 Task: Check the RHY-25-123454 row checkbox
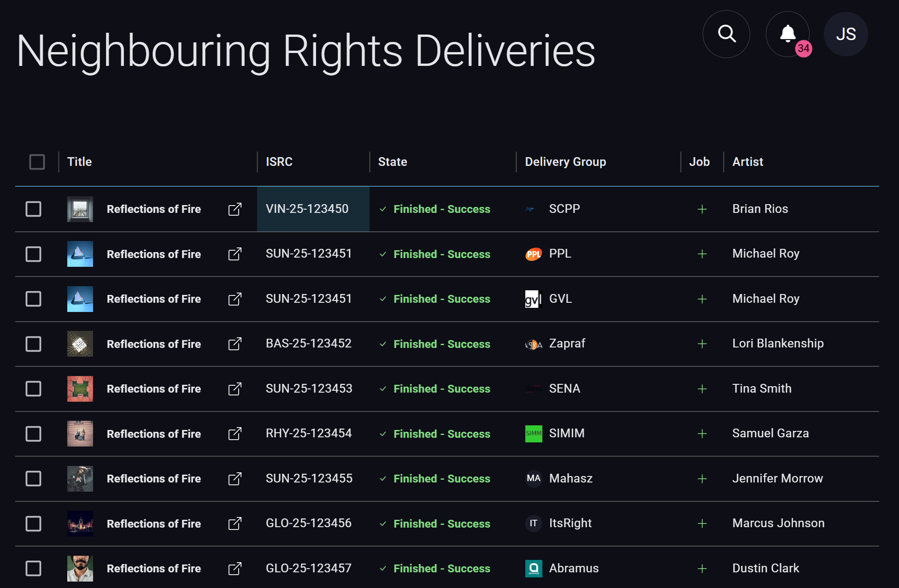pos(33,434)
